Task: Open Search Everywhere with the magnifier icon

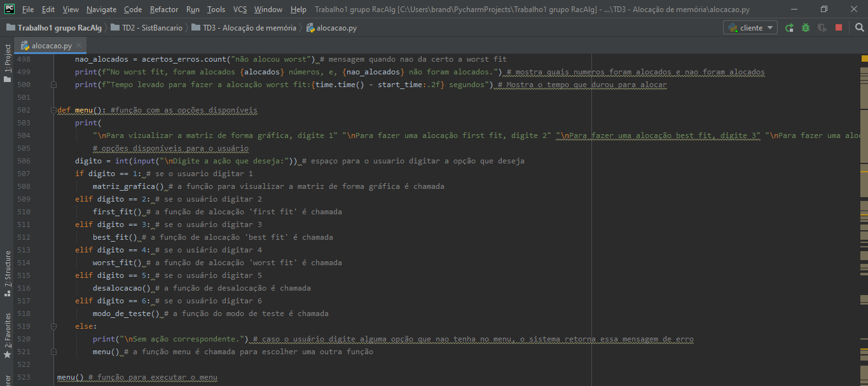Action: click(859, 28)
